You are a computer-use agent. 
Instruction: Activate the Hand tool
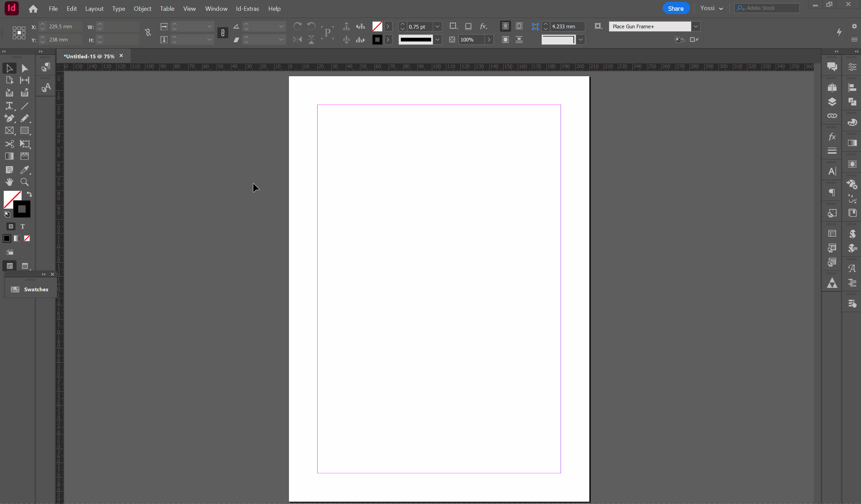[9, 182]
